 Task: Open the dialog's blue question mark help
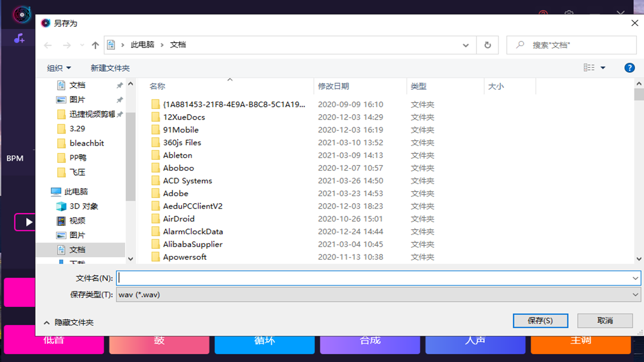(629, 67)
